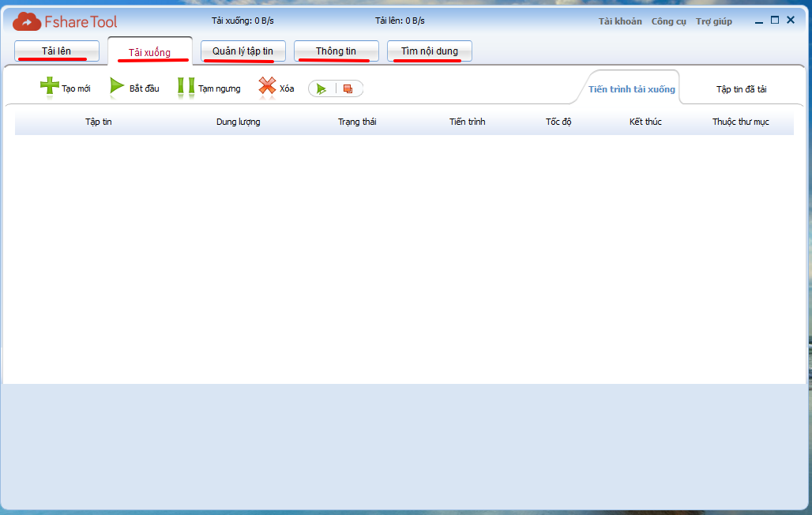
Task: Open the Công cụ menu
Action: pyautogui.click(x=668, y=21)
